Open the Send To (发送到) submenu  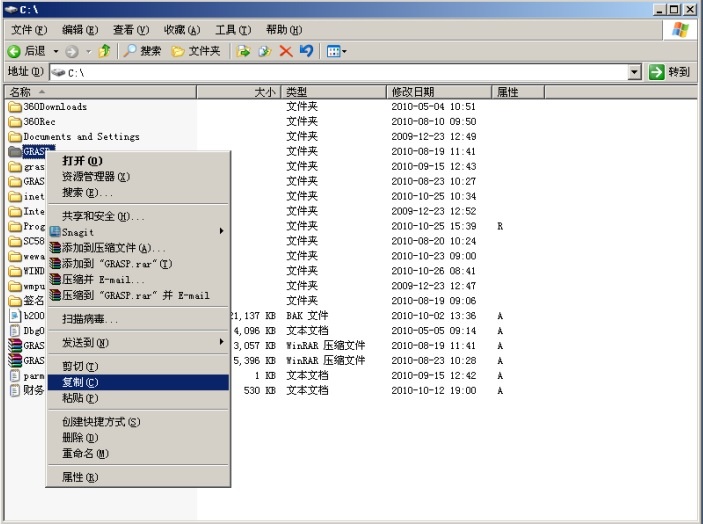click(x=85, y=343)
